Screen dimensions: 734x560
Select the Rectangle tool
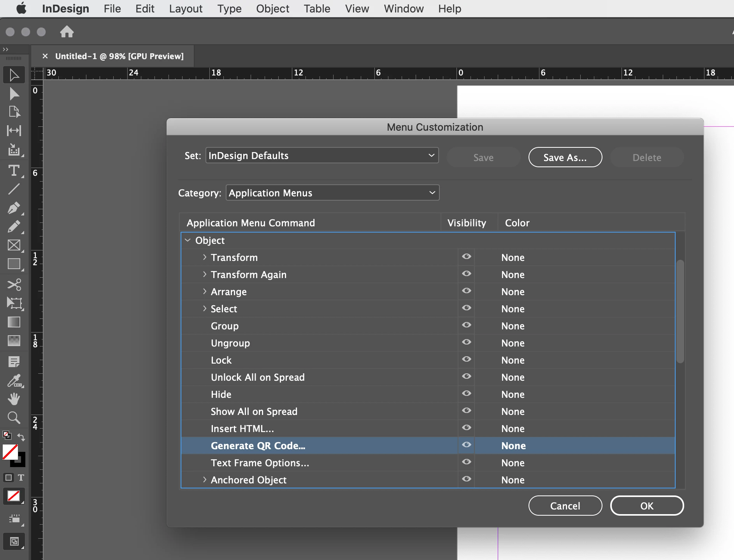click(x=14, y=264)
